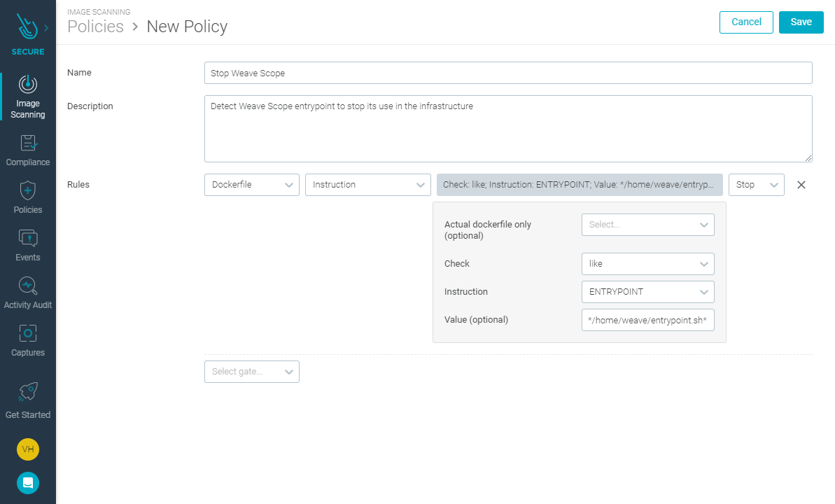Open Compliance section icon
This screenshot has height=504, width=835.
point(28,143)
